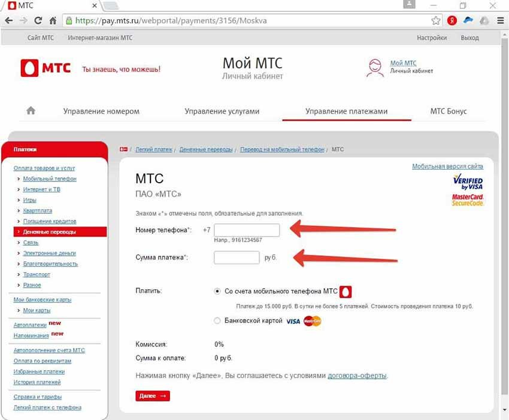
Task: Open МТС Бонус tab
Action: pos(449,111)
